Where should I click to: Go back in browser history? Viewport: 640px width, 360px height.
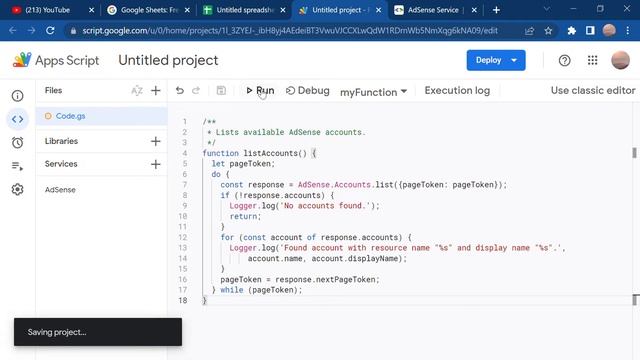[13, 30]
